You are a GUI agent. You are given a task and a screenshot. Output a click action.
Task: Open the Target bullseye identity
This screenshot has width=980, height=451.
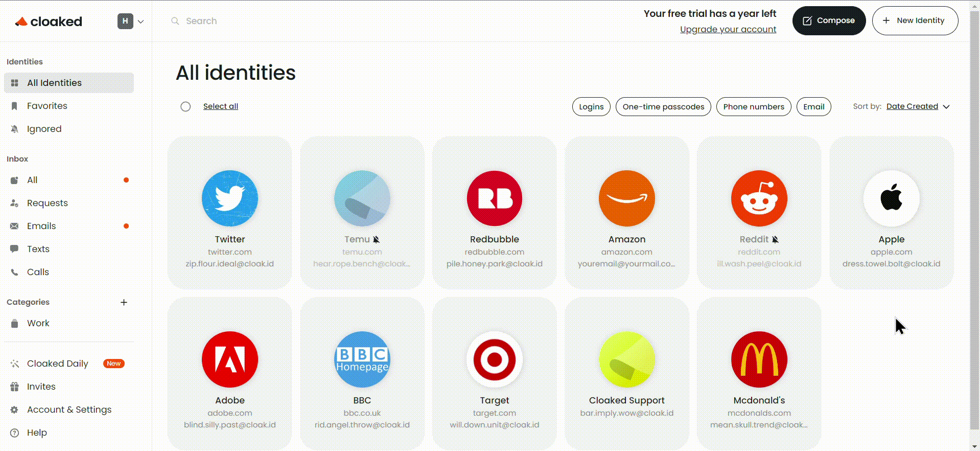coord(495,359)
